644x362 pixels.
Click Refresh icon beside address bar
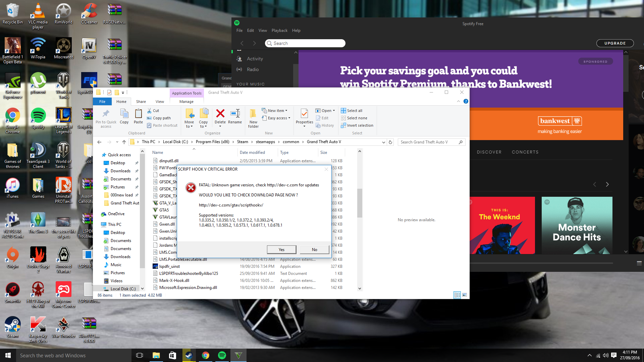tap(390, 142)
